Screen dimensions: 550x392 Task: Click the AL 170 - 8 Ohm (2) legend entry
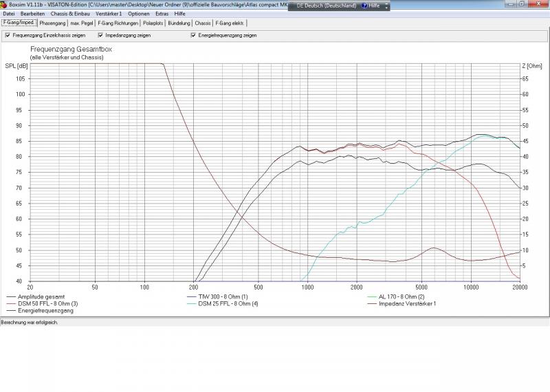(x=396, y=297)
